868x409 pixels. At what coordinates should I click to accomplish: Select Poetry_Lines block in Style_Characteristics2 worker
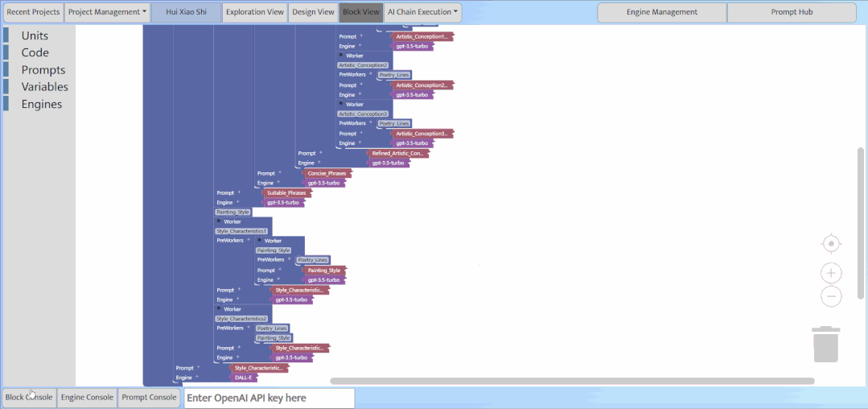(x=273, y=328)
